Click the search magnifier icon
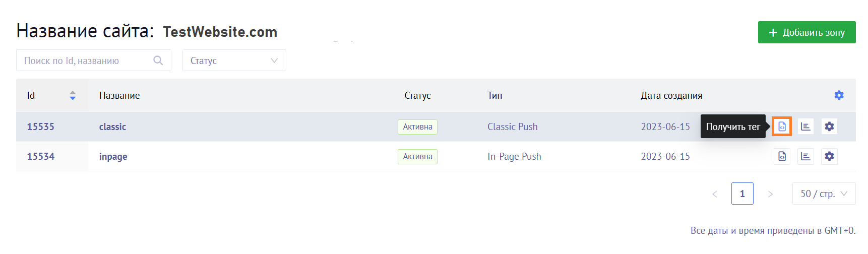The image size is (868, 254). (158, 60)
